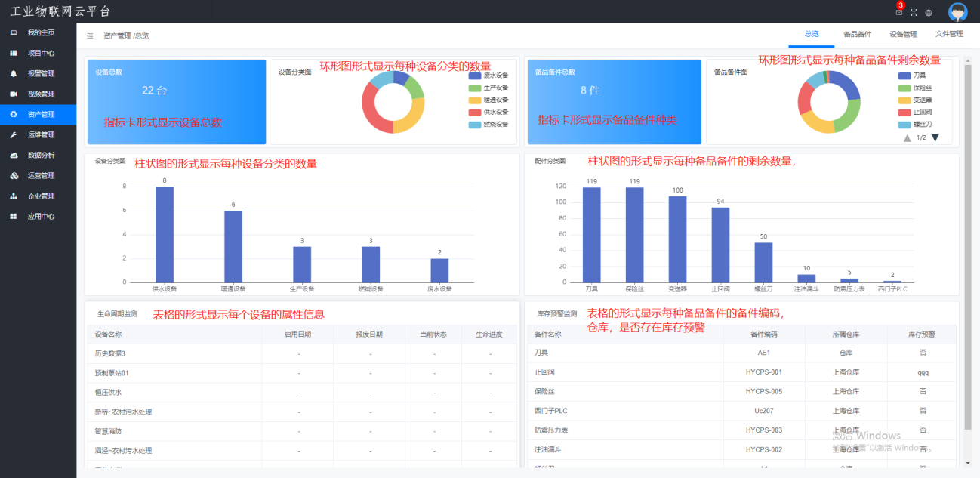Open 应用中心 from the sidebar
Image resolution: width=980 pixels, height=478 pixels.
point(41,217)
